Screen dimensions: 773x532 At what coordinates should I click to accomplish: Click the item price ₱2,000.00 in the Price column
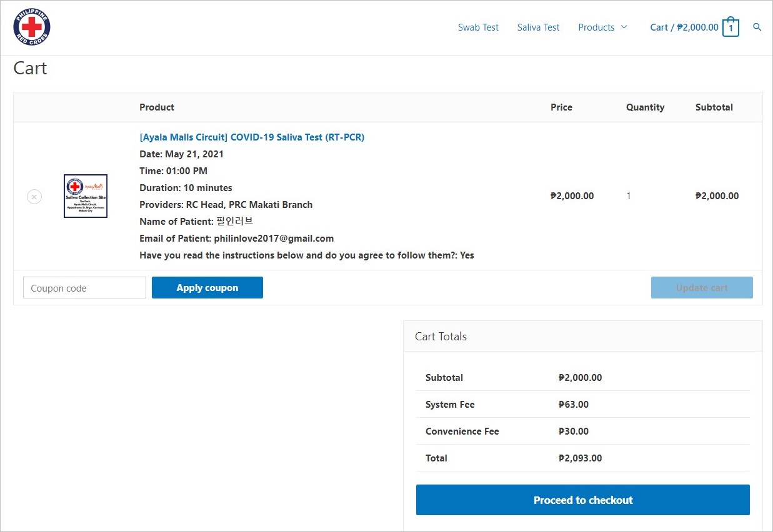(x=572, y=196)
